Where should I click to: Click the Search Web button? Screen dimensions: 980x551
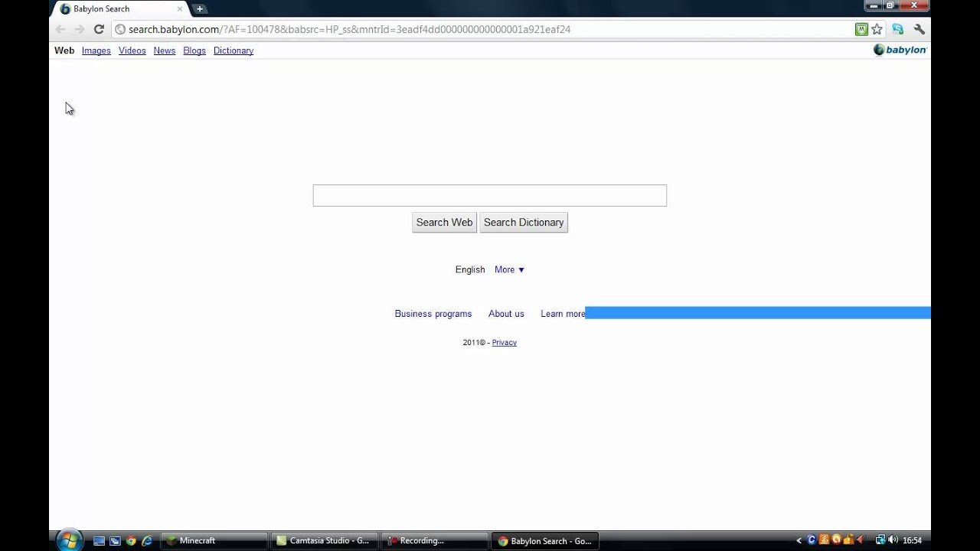444,223
